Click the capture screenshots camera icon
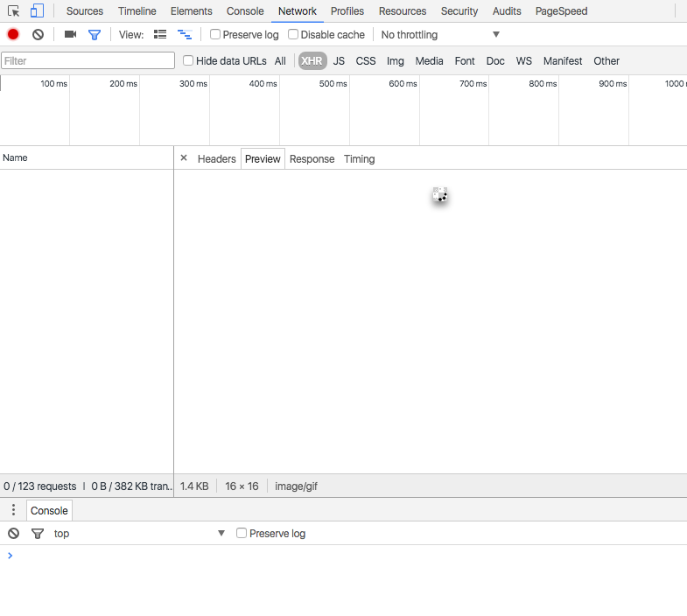Screen dimensions: 687x616 pos(70,34)
